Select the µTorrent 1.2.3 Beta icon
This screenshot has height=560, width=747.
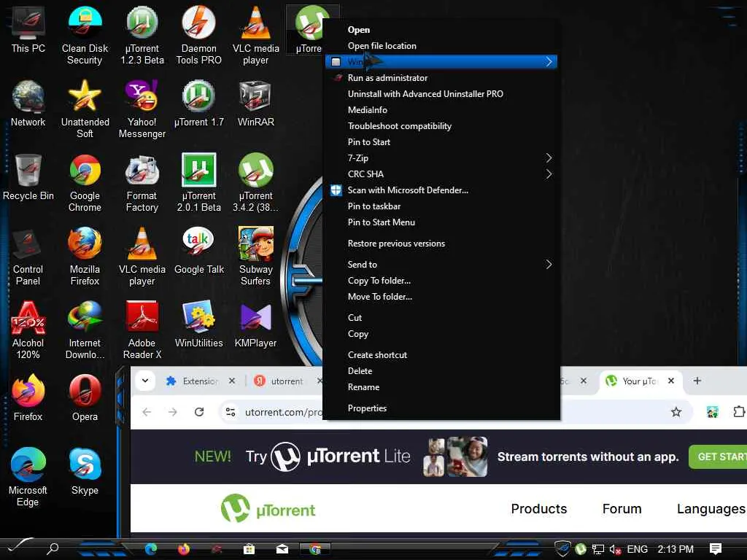(142, 35)
